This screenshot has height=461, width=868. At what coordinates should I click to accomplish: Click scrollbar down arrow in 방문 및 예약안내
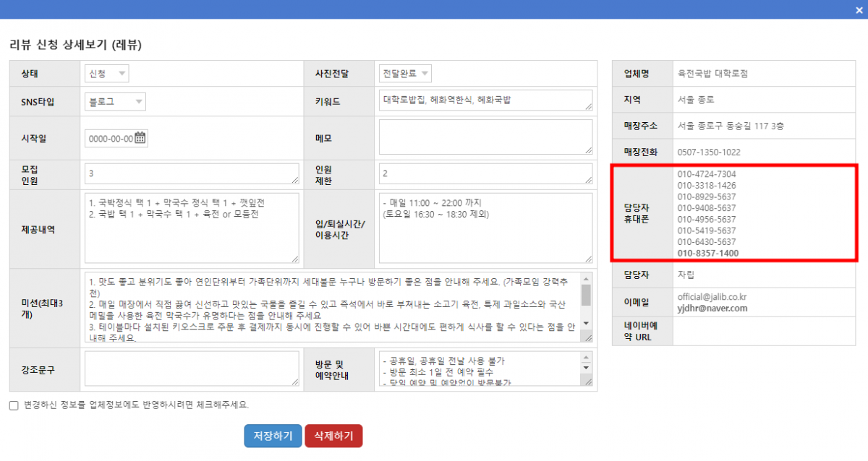pos(586,368)
